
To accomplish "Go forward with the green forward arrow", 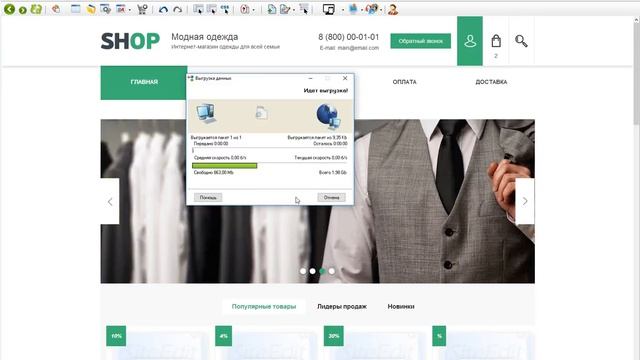I will pos(23,10).
